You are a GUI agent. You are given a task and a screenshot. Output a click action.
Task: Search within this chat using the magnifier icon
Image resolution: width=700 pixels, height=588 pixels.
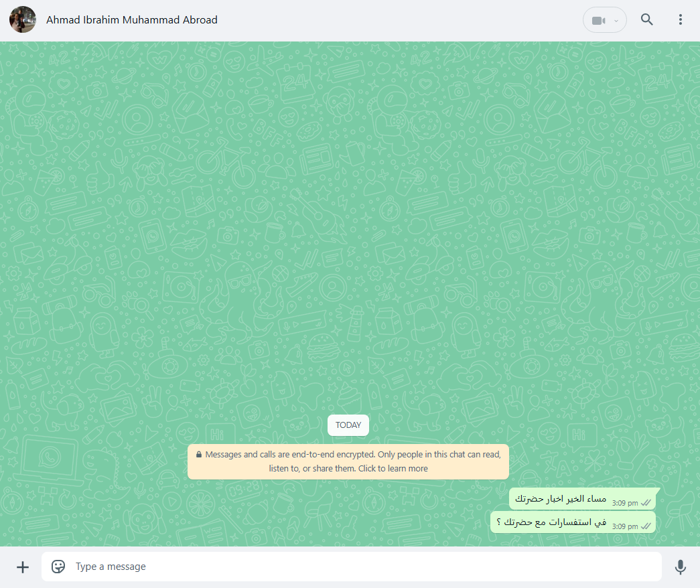pyautogui.click(x=647, y=19)
